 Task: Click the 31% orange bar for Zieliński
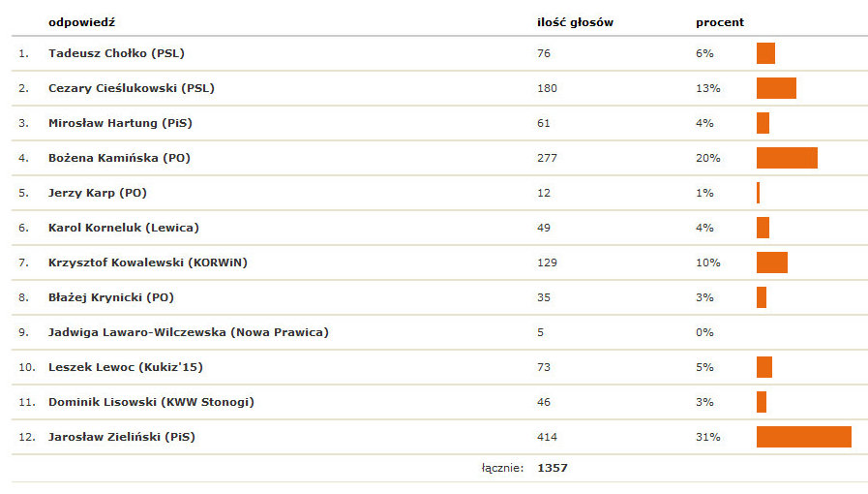[x=803, y=437]
